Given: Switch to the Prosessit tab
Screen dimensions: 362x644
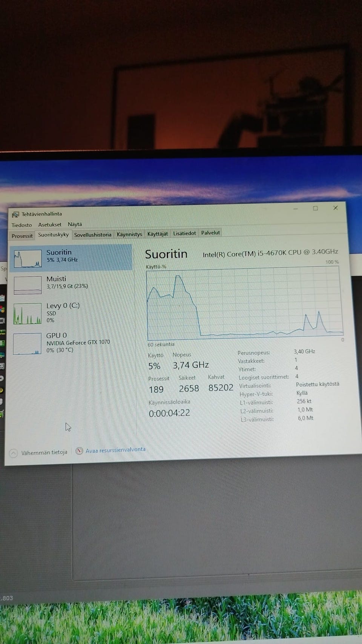Looking at the screenshot, I should 22,236.
